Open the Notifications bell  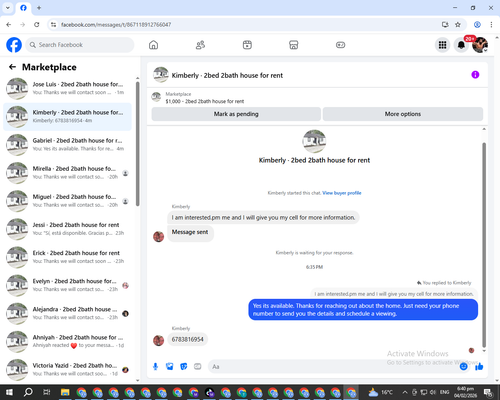click(461, 45)
